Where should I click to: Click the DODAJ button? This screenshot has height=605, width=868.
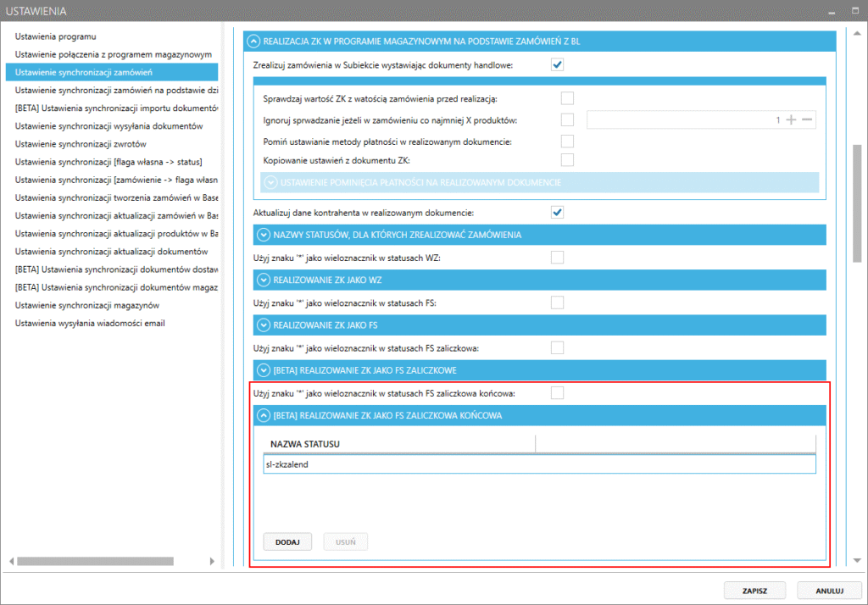287,541
